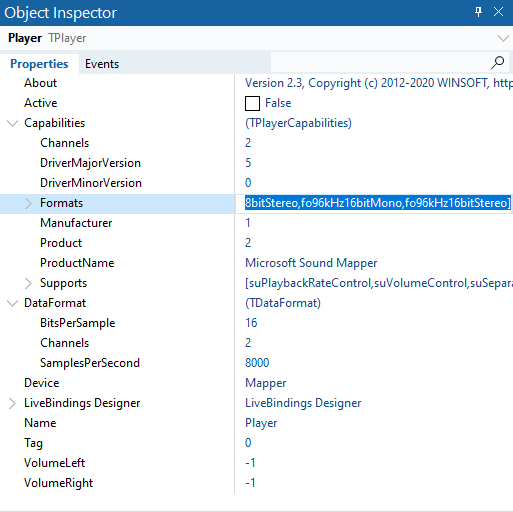Select the SamplesPerSecond property
The image size is (513, 512).
point(90,363)
